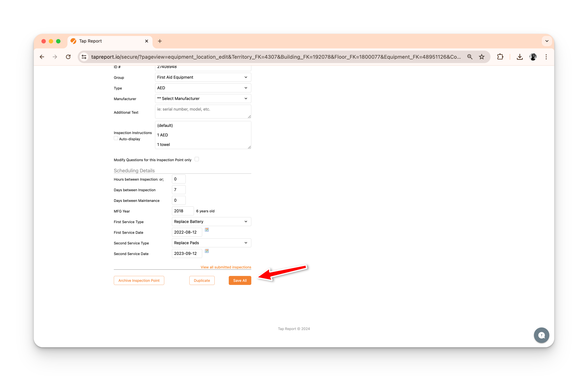Open the Chrome extensions puzzle icon

click(x=500, y=57)
